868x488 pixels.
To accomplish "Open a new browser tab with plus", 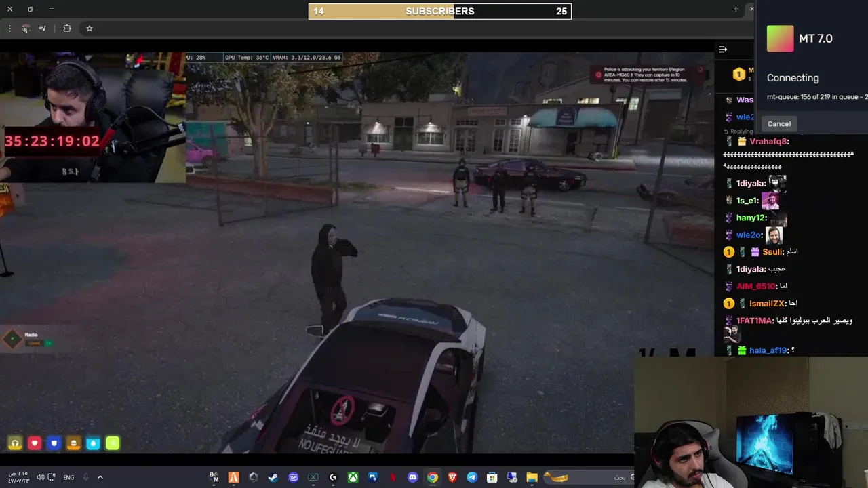I will tap(736, 9).
